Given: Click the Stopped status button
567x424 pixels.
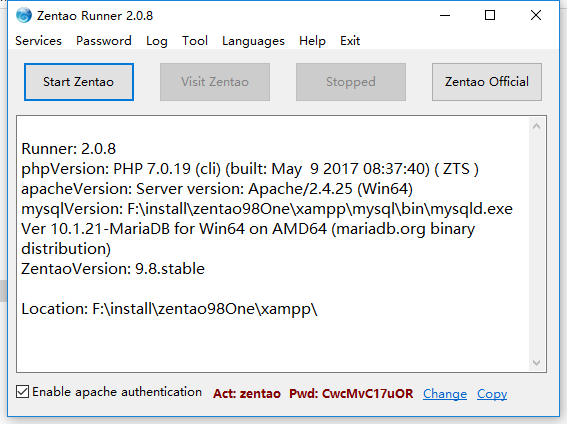Looking at the screenshot, I should click(x=351, y=82).
